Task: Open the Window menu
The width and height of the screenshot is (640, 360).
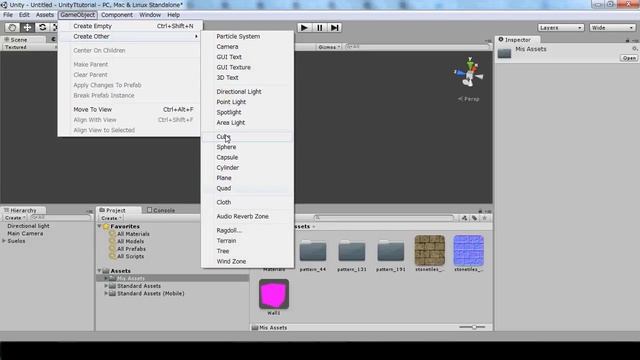Action: [x=150, y=15]
